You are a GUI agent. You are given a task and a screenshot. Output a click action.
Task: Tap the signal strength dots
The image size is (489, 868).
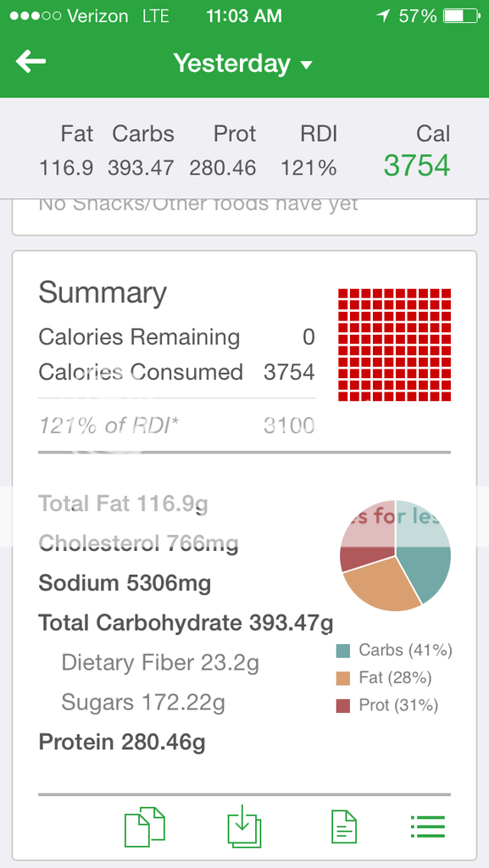(35, 16)
